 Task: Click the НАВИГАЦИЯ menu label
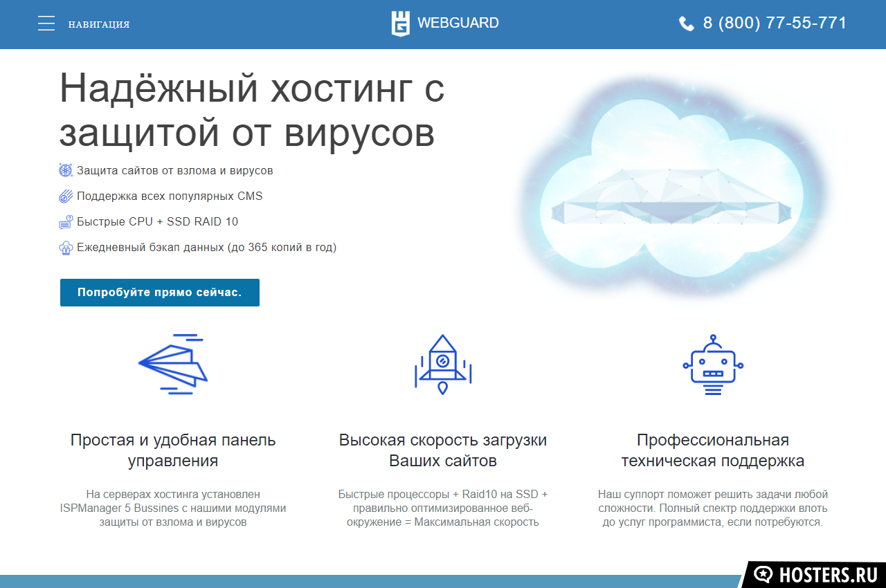pyautogui.click(x=99, y=24)
